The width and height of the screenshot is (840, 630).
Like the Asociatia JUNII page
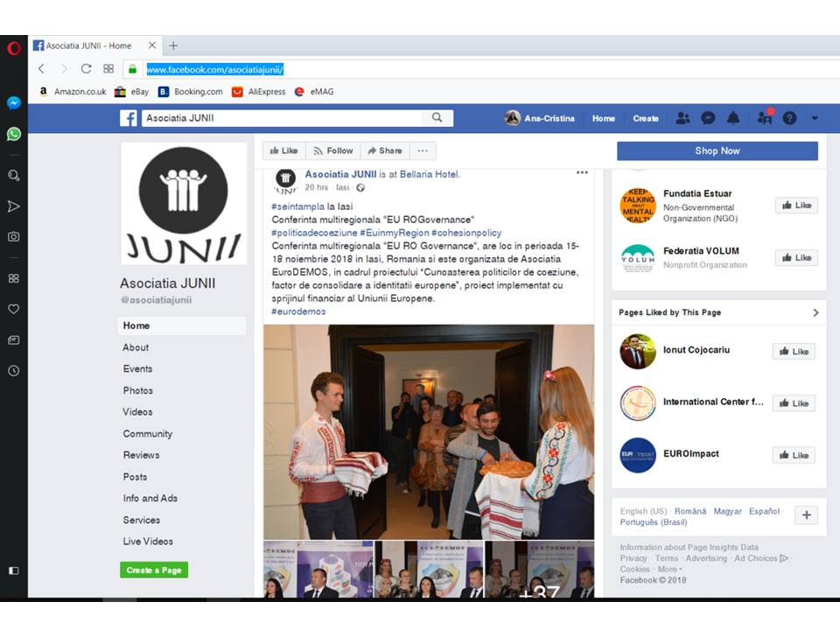tap(283, 150)
